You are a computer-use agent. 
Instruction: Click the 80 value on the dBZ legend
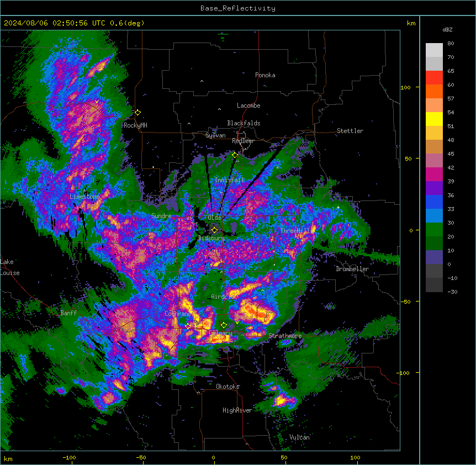(x=451, y=44)
